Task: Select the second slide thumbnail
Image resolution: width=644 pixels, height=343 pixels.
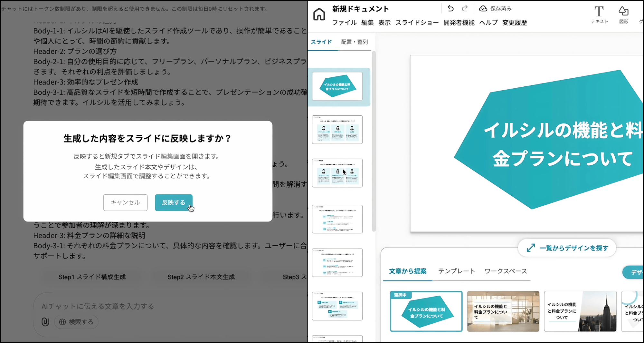Action: [337, 130]
